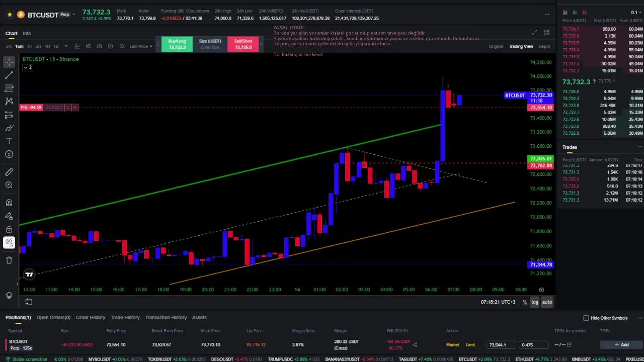Viewport: 644px width, 362px height.
Task: Open the object tree layers icon
Action: pyautogui.click(x=9, y=295)
